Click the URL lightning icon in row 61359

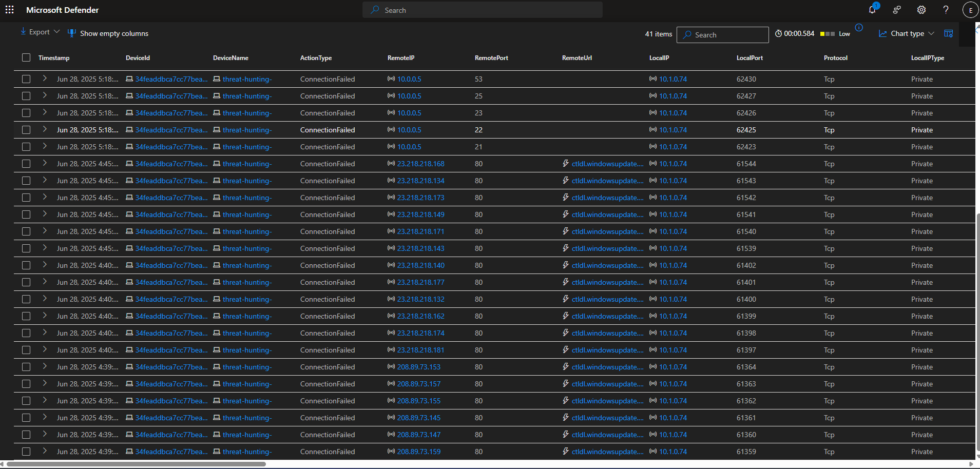566,451
